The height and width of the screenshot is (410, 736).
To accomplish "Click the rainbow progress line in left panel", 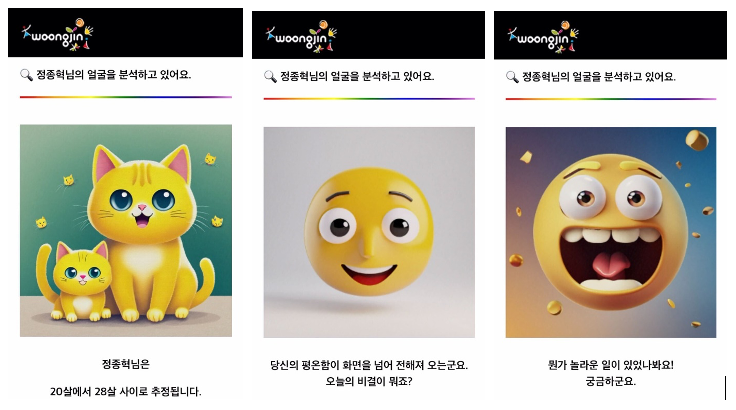I will 126,97.
